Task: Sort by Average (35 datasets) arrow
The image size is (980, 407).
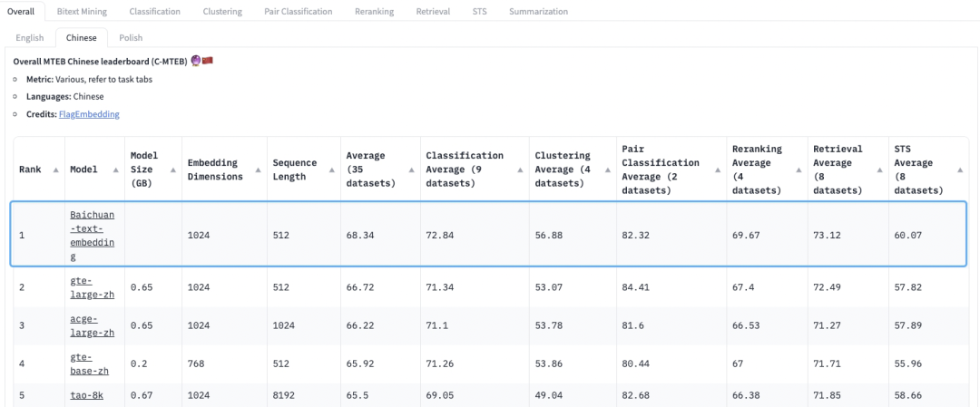Action: [412, 170]
